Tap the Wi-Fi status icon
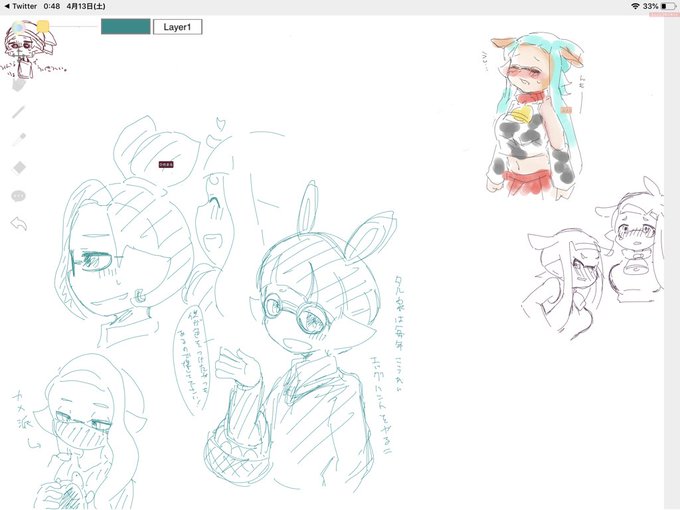This screenshot has width=680, height=510. coord(636,6)
